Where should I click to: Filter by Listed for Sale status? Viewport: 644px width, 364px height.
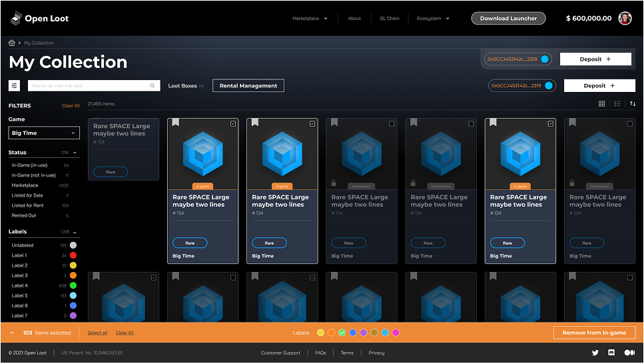point(40,195)
